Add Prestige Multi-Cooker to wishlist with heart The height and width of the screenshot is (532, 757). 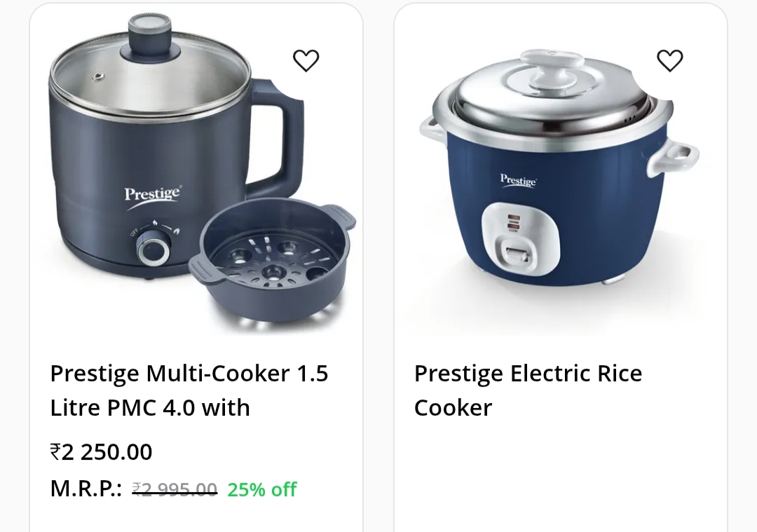[306, 61]
